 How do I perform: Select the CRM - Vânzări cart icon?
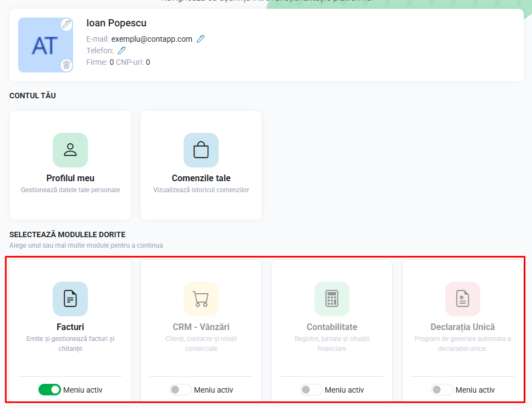201,299
